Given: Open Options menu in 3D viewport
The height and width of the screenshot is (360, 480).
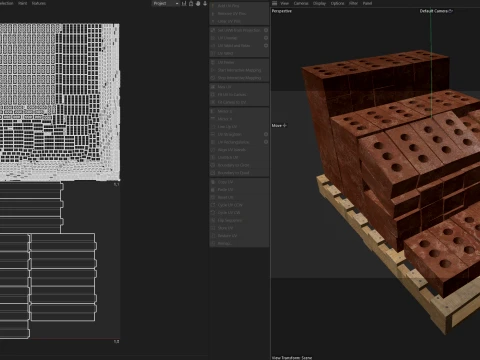Looking at the screenshot, I should (337, 3).
